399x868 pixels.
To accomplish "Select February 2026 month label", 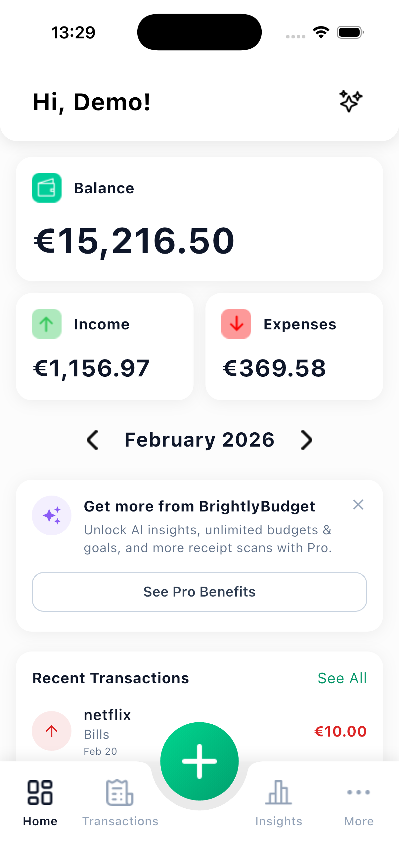I will tap(199, 439).
